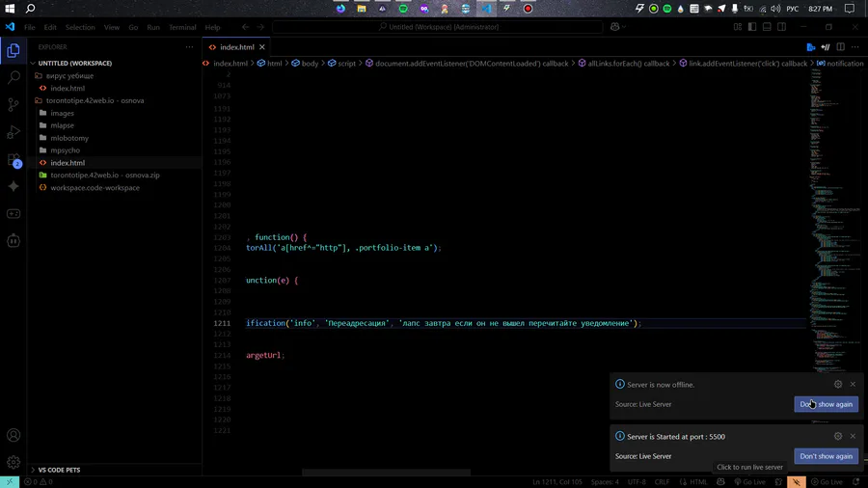Close the index.html editor tab
868x488 pixels.
[261, 47]
